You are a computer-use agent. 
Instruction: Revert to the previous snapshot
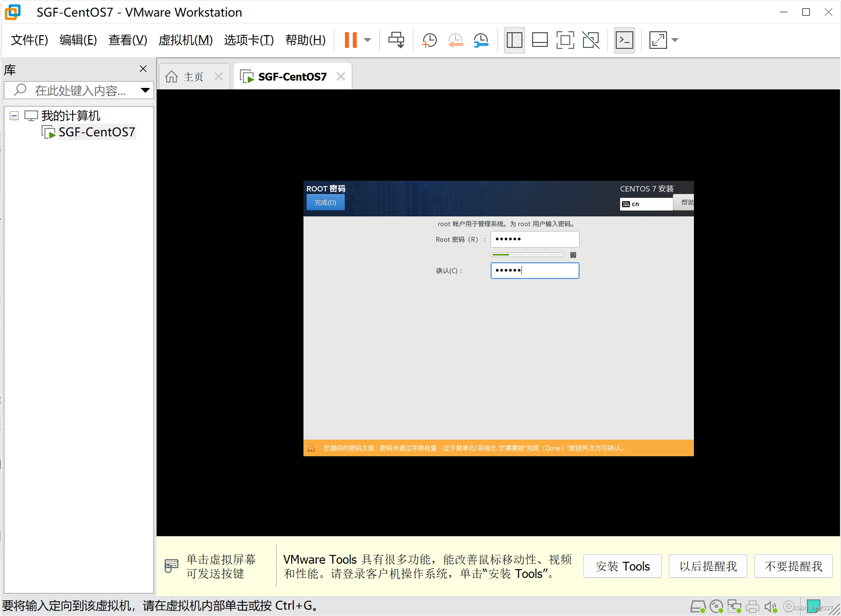pyautogui.click(x=455, y=40)
